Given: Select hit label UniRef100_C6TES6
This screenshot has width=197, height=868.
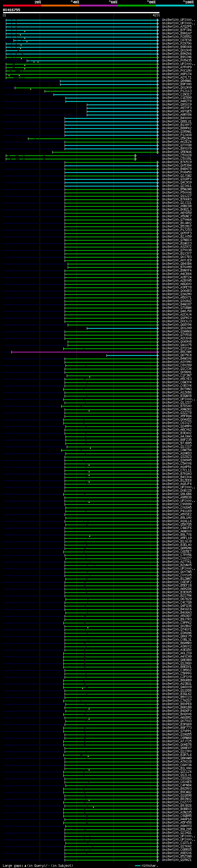Looking at the screenshot, I should pos(177,40).
